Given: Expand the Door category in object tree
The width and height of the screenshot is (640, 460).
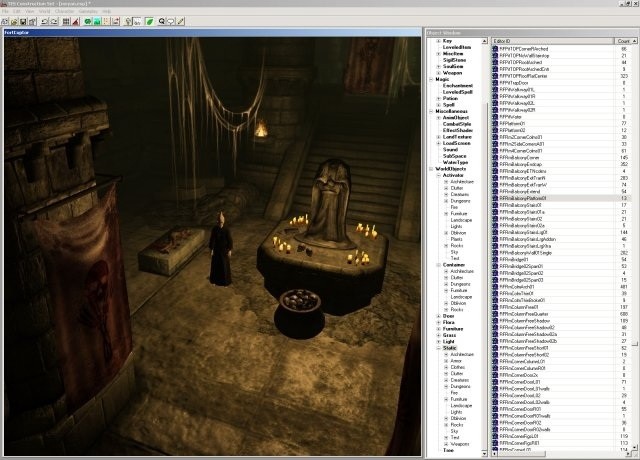Looking at the screenshot, I should point(431,316).
